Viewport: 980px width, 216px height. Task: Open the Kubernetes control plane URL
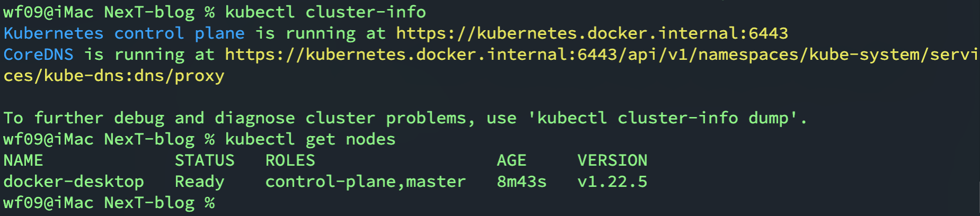[x=592, y=33]
